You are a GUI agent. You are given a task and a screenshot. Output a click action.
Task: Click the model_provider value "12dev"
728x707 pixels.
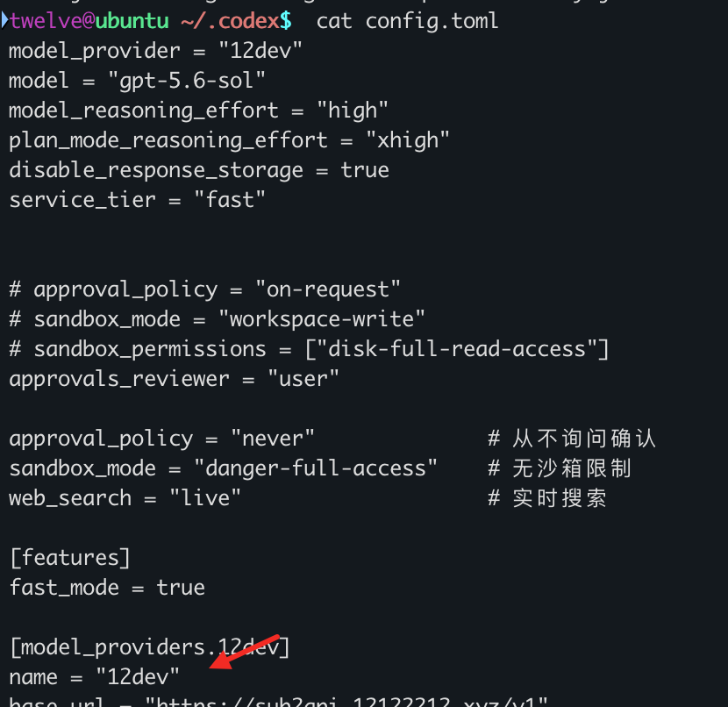click(x=260, y=50)
